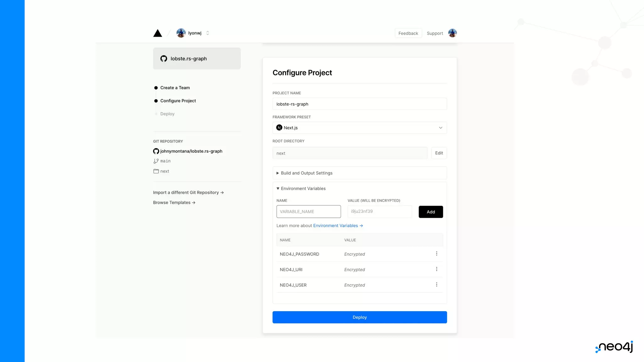
Task: Click the user avatar at top right
Action: click(452, 33)
